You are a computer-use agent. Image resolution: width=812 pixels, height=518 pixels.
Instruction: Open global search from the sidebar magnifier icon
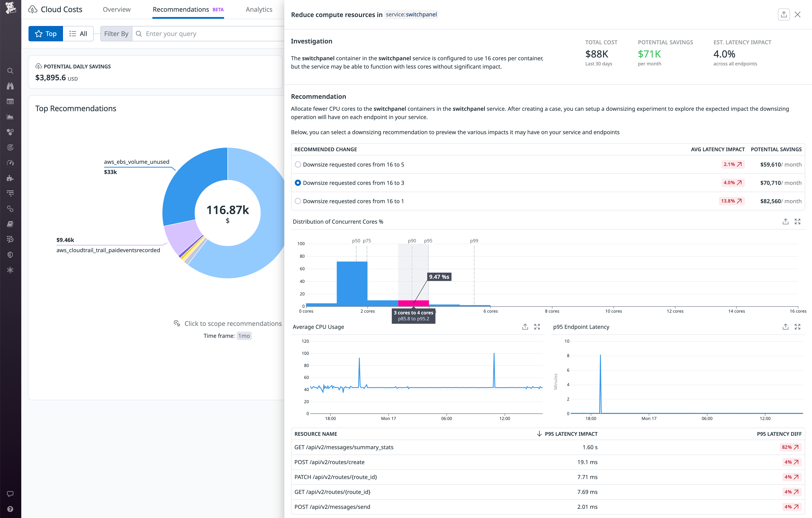point(10,71)
